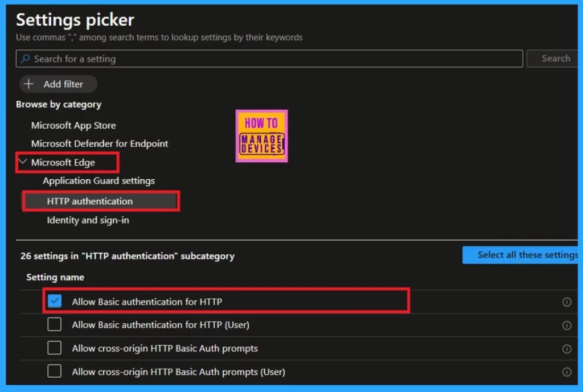
Task: Open info icon for Allow Basic authentication for HTTP (User)
Action: (x=566, y=325)
